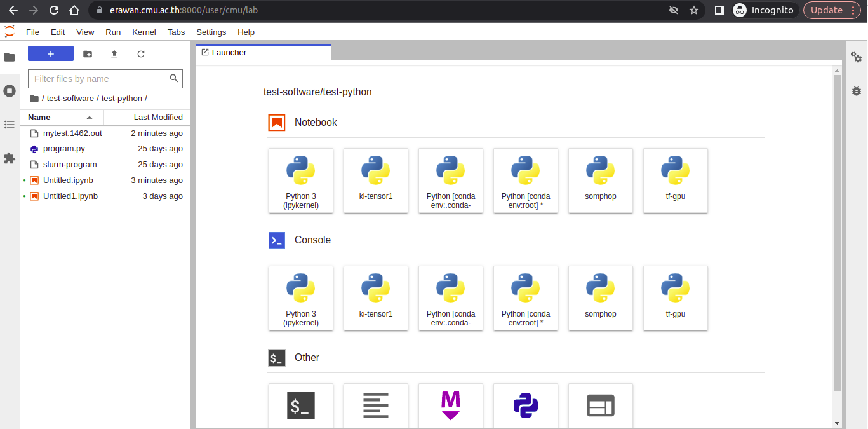Open a new Terminal from Other section
The width and height of the screenshot is (868, 429).
(x=301, y=405)
